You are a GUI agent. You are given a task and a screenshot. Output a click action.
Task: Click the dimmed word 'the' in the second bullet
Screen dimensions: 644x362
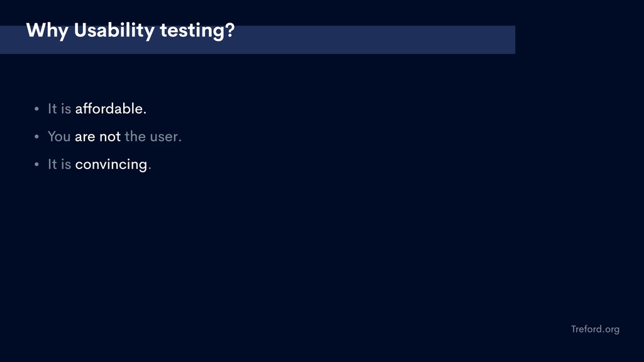point(135,136)
